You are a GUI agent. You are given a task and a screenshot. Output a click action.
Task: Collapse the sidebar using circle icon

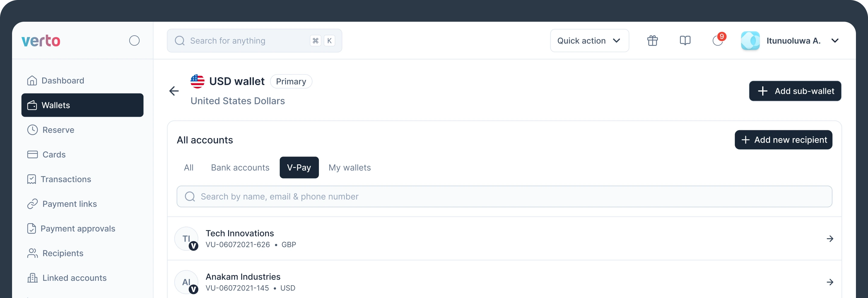click(x=134, y=40)
